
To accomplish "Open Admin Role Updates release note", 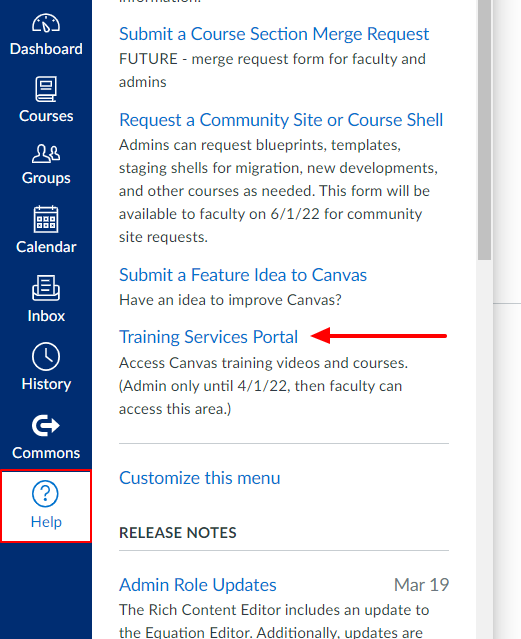I will click(198, 585).
